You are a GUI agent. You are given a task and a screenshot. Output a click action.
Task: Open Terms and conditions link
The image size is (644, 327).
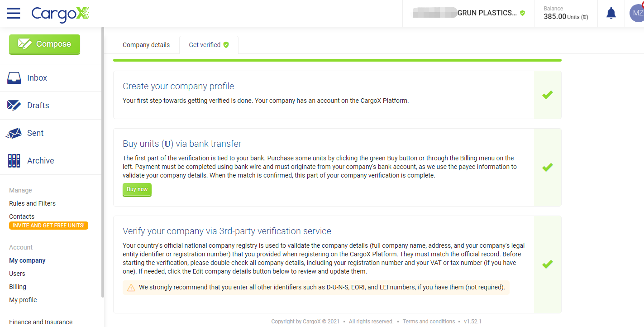point(429,322)
